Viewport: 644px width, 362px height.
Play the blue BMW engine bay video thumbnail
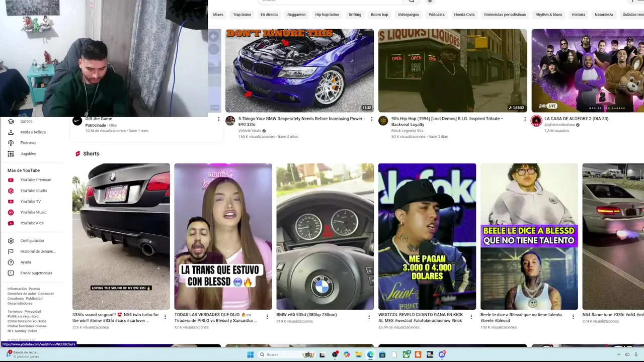pos(299,70)
